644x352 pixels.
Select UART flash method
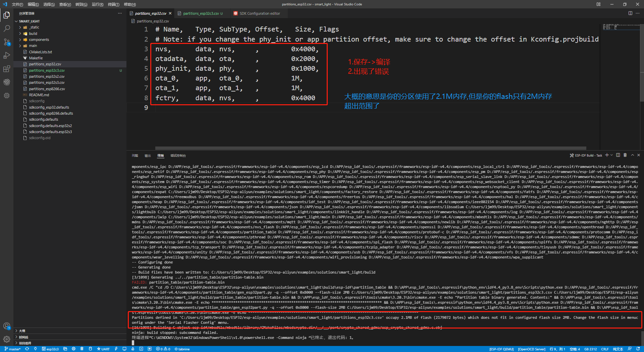[103, 349]
